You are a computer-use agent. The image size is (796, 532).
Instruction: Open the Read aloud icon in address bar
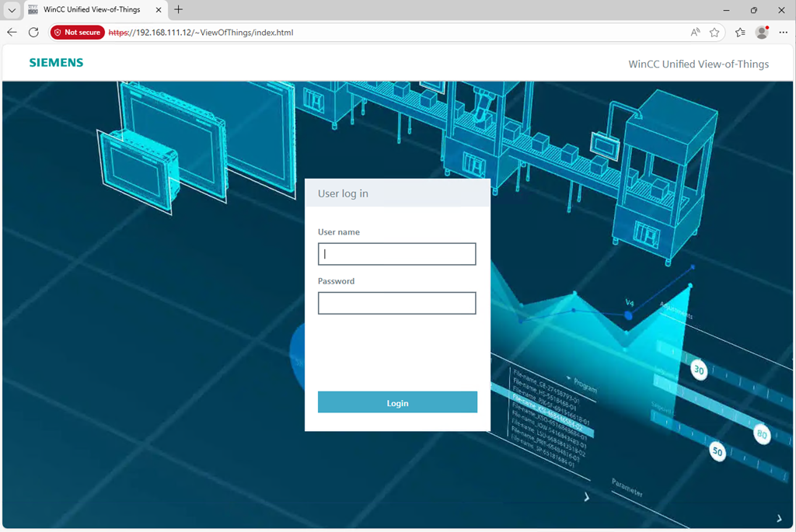695,33
